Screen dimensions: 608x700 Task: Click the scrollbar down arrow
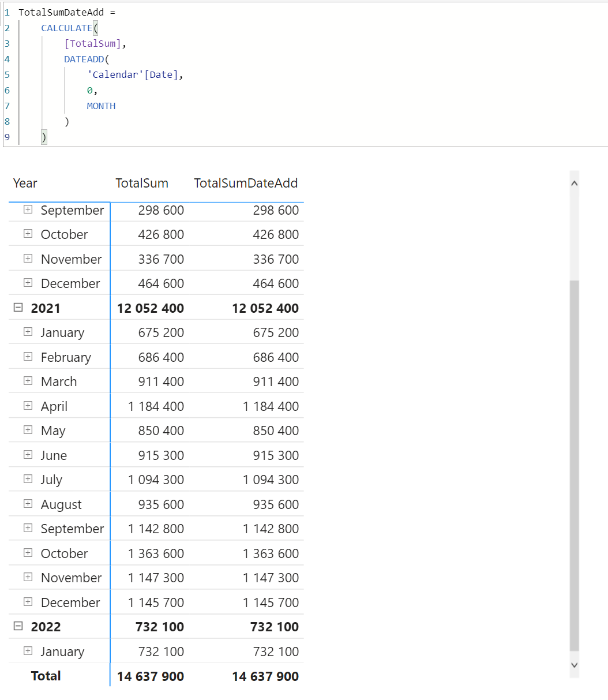pyautogui.click(x=574, y=665)
